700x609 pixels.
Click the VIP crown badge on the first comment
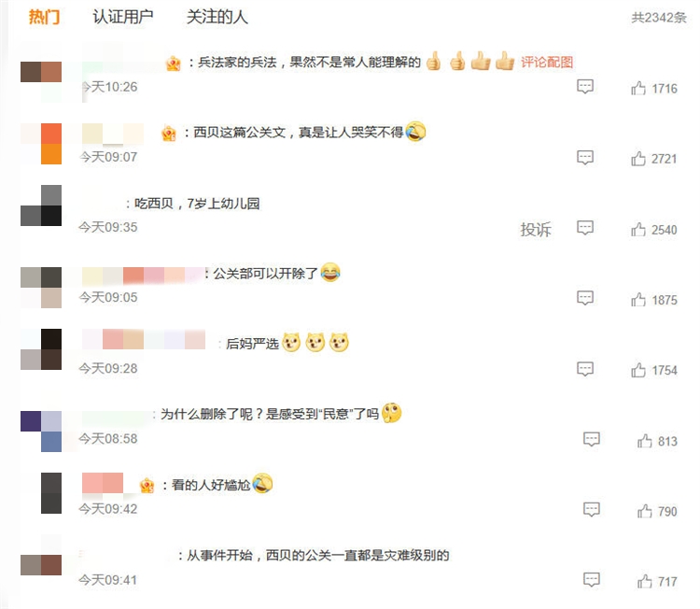(174, 63)
